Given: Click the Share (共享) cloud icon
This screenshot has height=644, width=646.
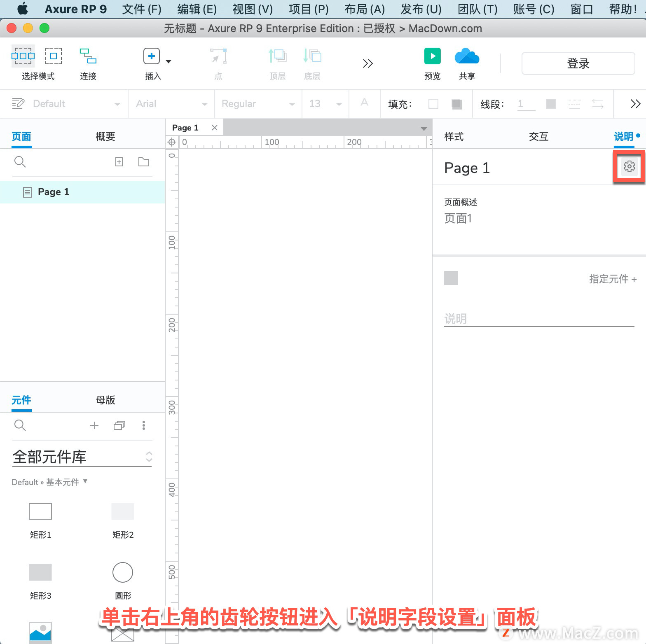Looking at the screenshot, I should (467, 56).
